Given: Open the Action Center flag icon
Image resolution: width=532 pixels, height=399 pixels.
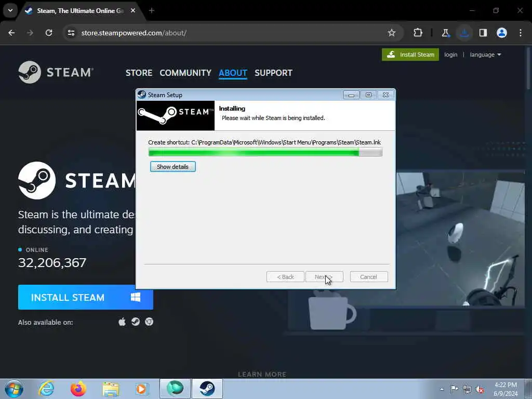Looking at the screenshot, I should 454,389.
